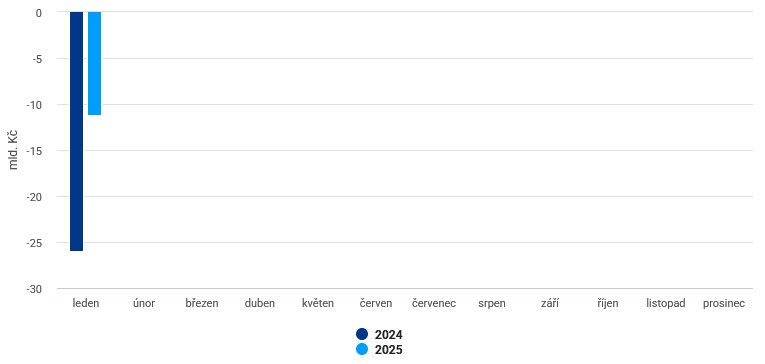Select the dark blue leden 2024 bar
This screenshot has height=364, width=765.
coord(77,131)
